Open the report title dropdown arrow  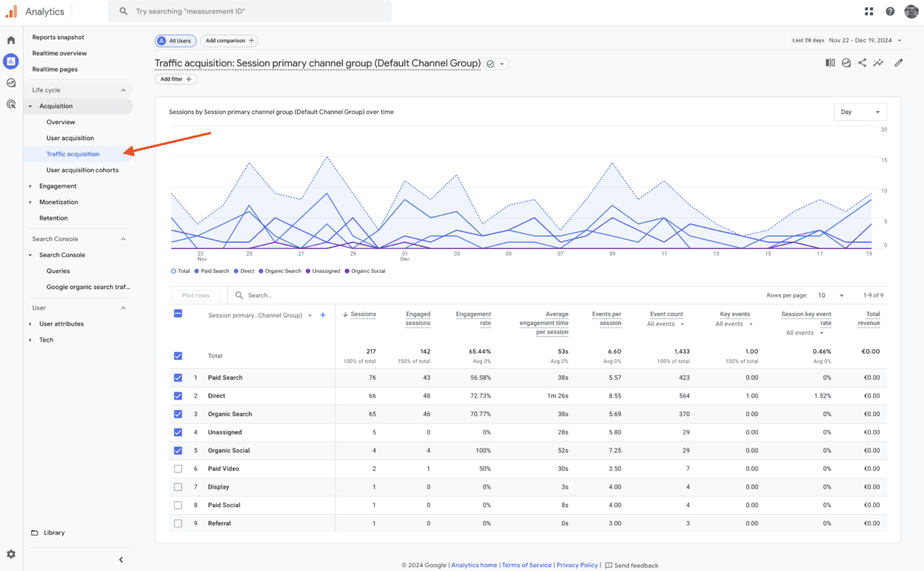tap(502, 64)
